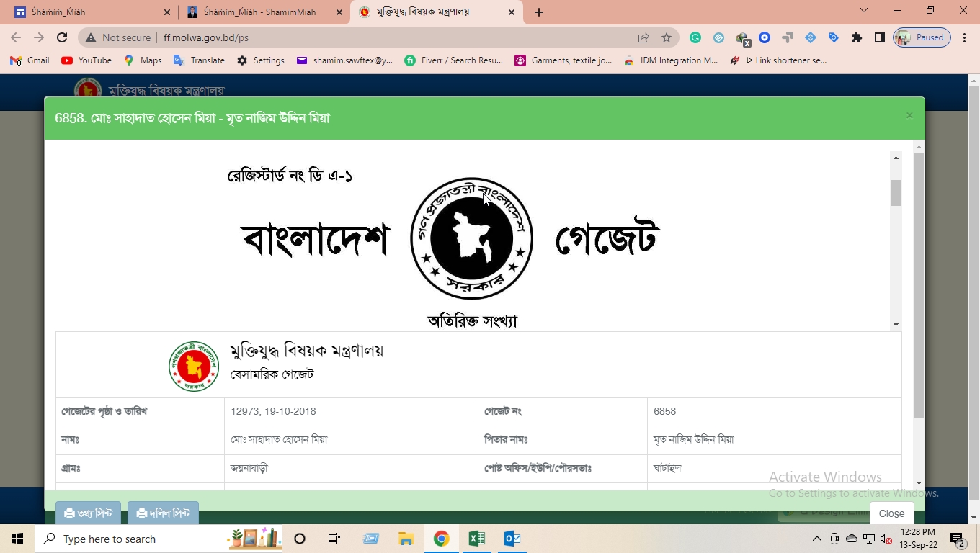Open Chrome three-dot menu

point(965,37)
